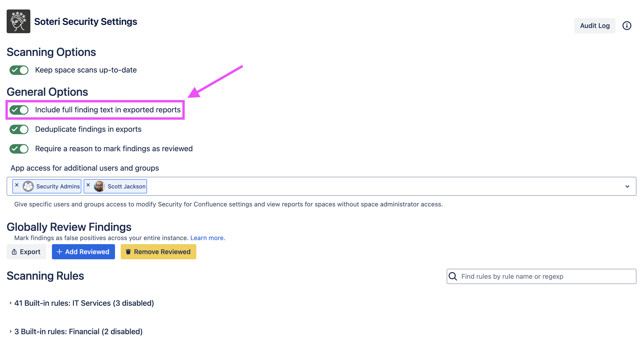The image size is (644, 347).
Task: Open the app access users dropdown arrow
Action: click(627, 186)
